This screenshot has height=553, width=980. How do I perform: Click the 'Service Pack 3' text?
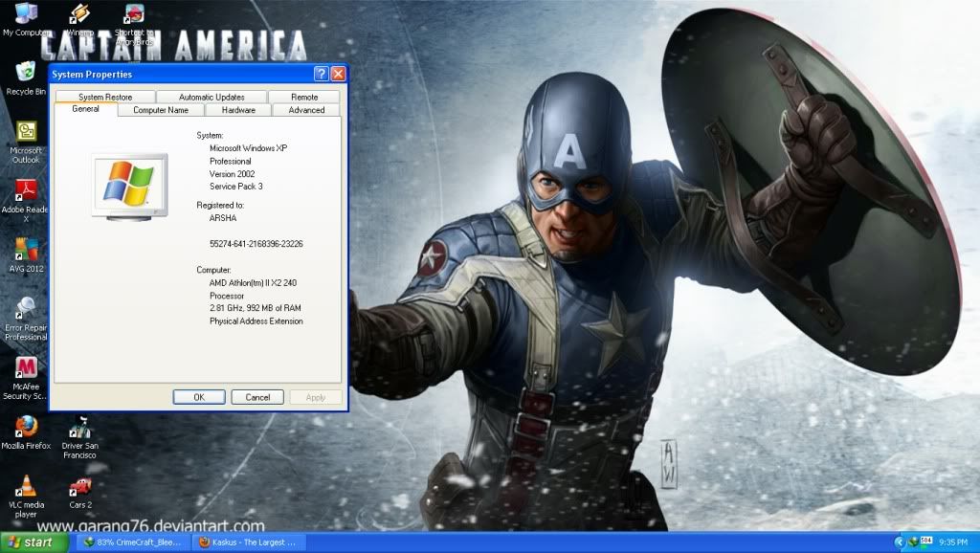(x=235, y=187)
